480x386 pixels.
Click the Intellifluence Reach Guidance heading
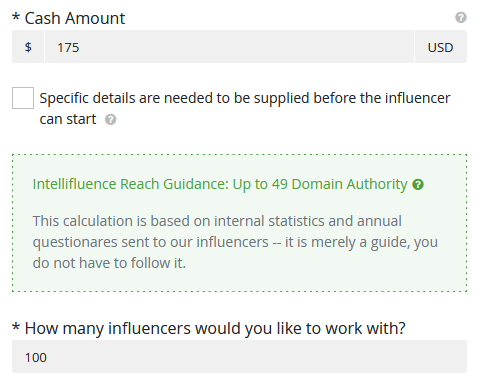pyautogui.click(x=220, y=184)
